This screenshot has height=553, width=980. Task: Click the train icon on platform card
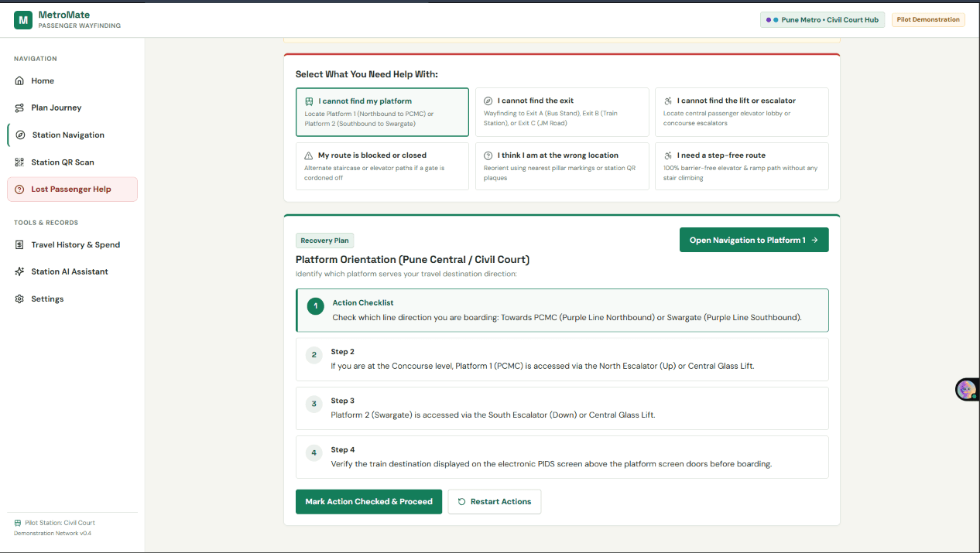point(309,101)
